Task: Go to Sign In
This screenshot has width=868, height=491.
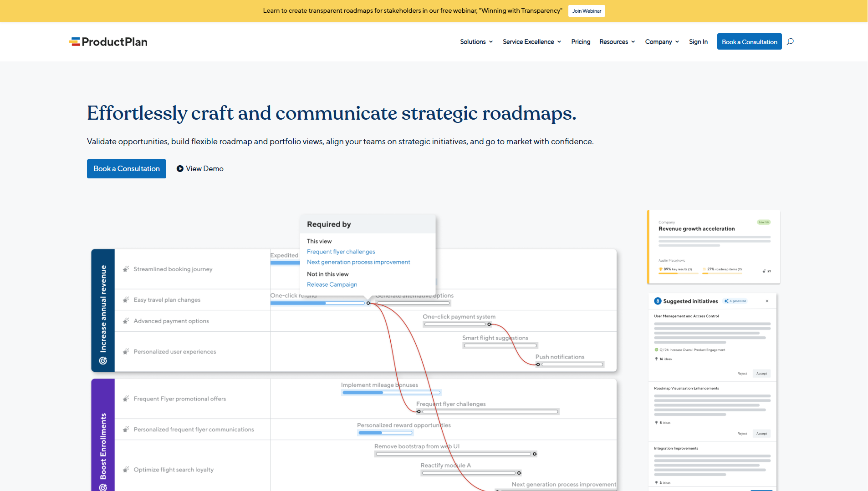Action: (x=698, y=41)
